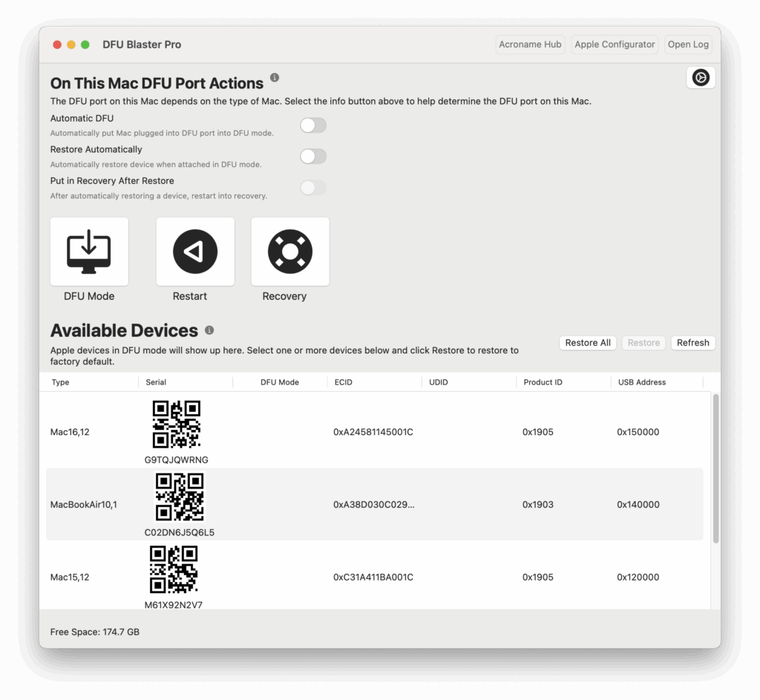The image size is (760, 700).
Task: Click QR code for serial C02DN6J5Q6L5
Action: click(180, 497)
